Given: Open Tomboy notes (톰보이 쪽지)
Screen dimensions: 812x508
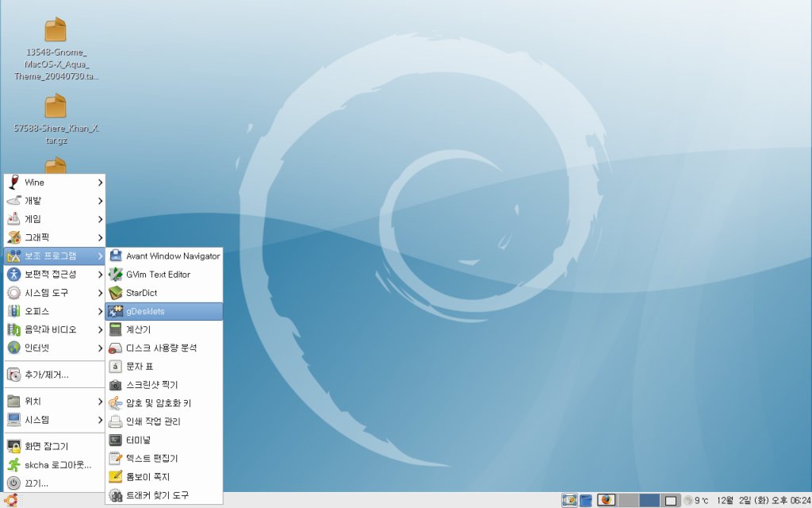Looking at the screenshot, I should click(164, 477).
